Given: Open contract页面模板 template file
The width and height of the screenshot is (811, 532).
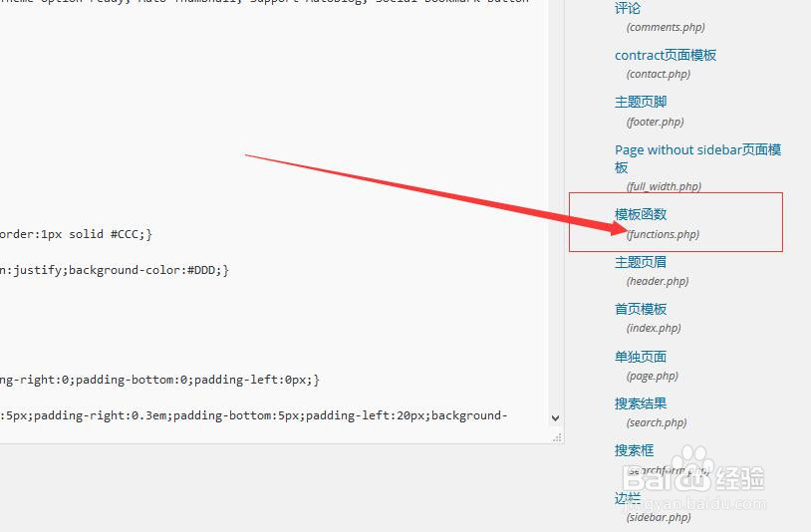Looking at the screenshot, I should pyautogui.click(x=666, y=56).
